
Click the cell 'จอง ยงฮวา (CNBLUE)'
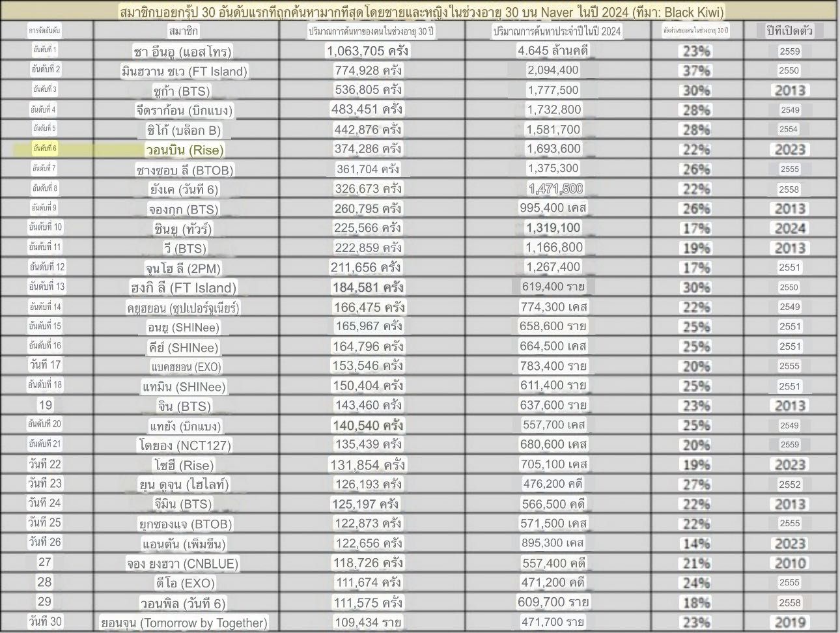(x=182, y=564)
